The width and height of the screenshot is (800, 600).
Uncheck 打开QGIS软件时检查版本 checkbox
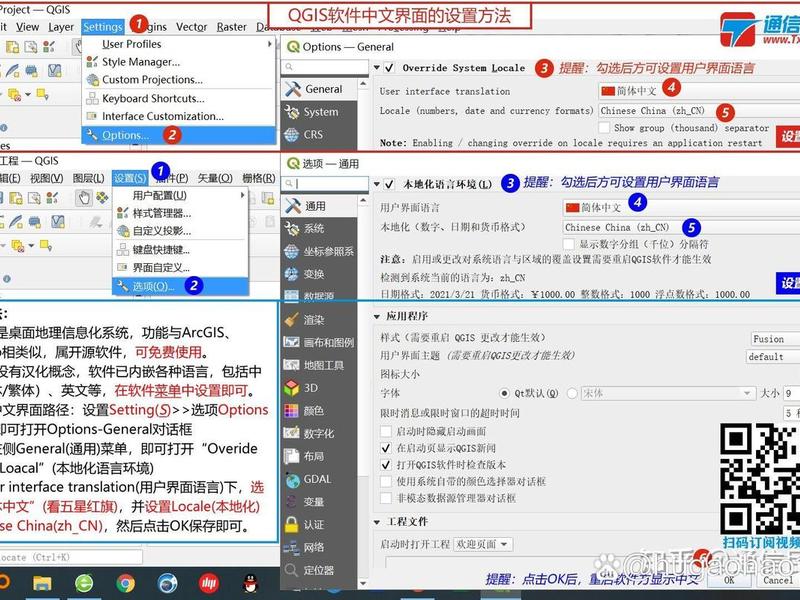(x=386, y=465)
